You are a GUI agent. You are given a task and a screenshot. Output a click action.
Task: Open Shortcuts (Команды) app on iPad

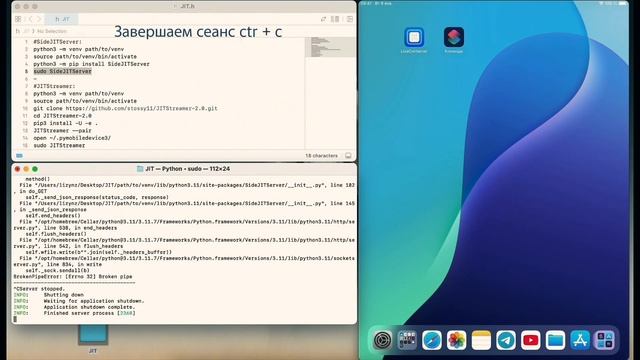pyautogui.click(x=454, y=40)
